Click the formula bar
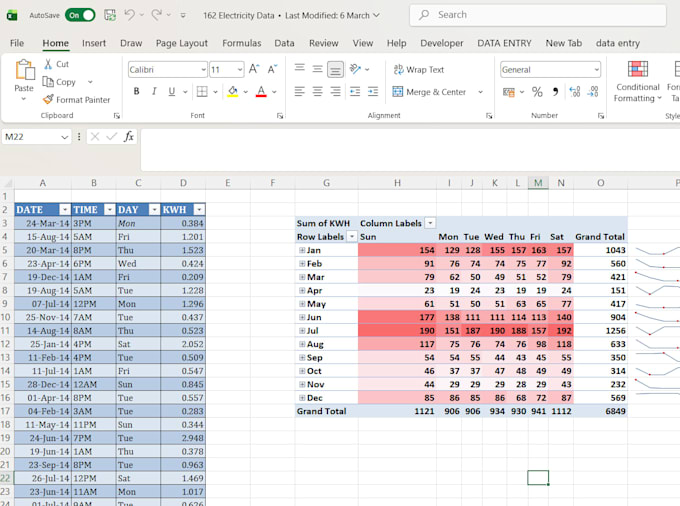 409,149
